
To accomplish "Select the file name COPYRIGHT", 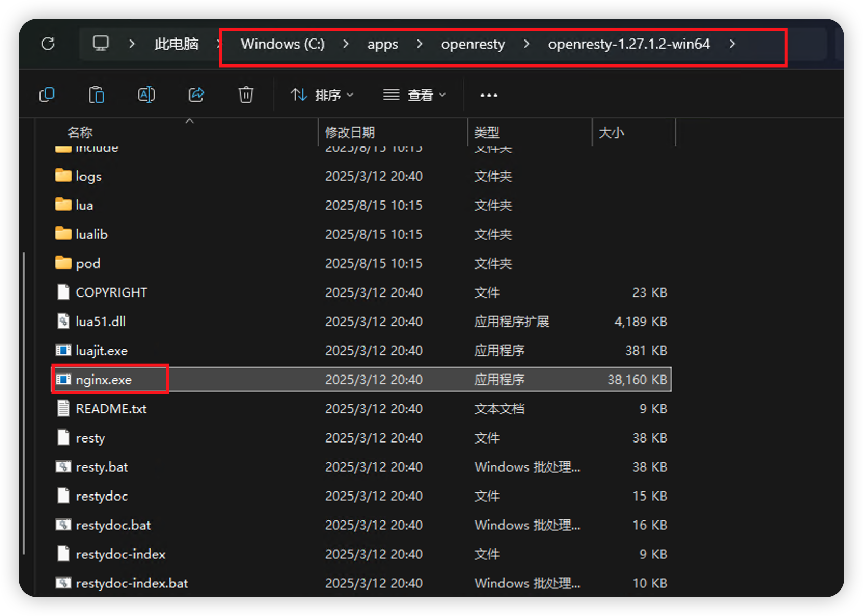I will (112, 292).
